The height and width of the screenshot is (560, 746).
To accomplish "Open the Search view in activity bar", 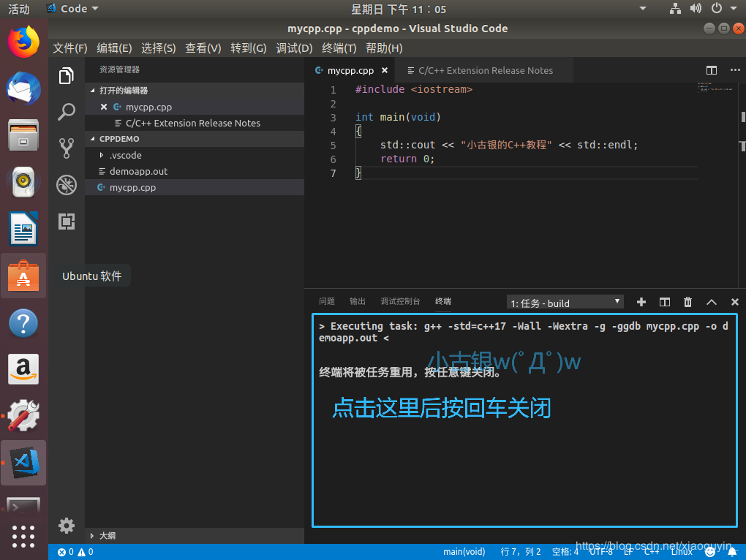I will pyautogui.click(x=66, y=112).
